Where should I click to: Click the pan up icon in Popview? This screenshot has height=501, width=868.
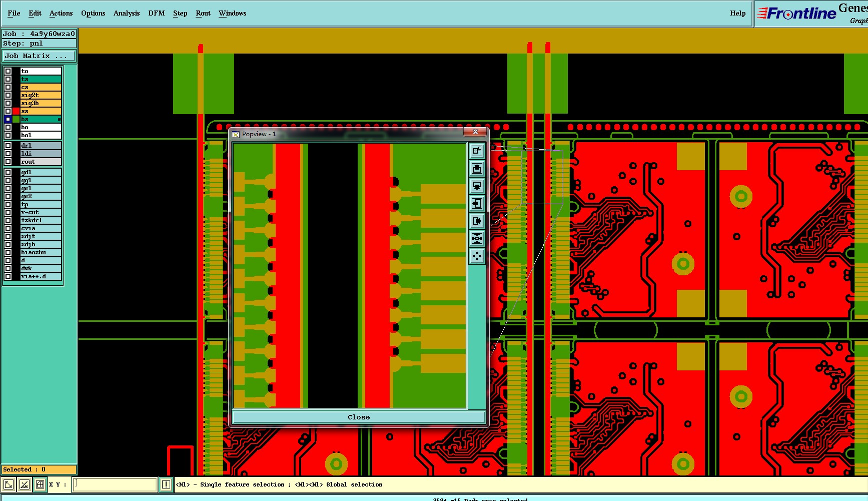(x=477, y=168)
